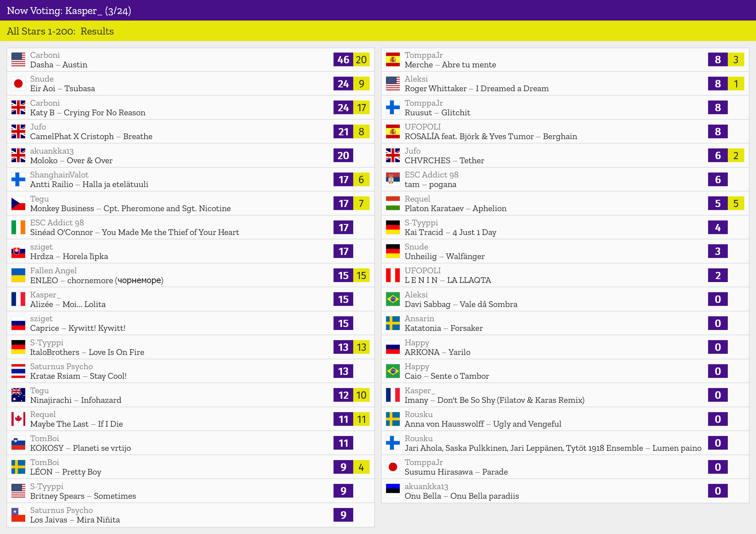Select the Chilean flag beside Los Jaivas – Mira Niñita
This screenshot has width=756, height=534.
pyautogui.click(x=18, y=515)
